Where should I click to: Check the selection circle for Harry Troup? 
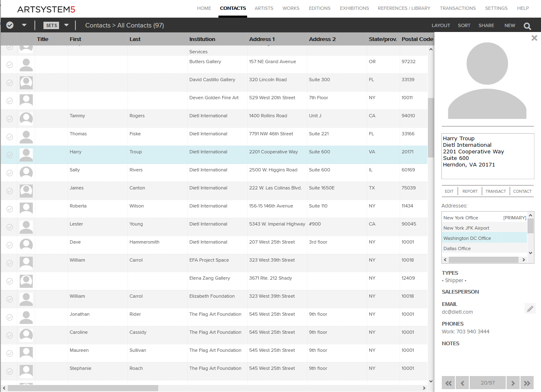(10, 155)
